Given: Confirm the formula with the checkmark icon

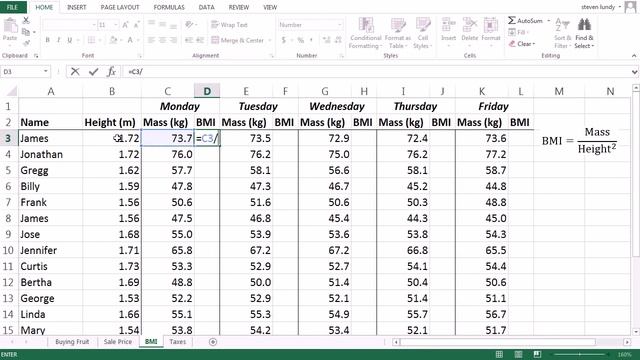Looking at the screenshot, I should click(x=93, y=72).
